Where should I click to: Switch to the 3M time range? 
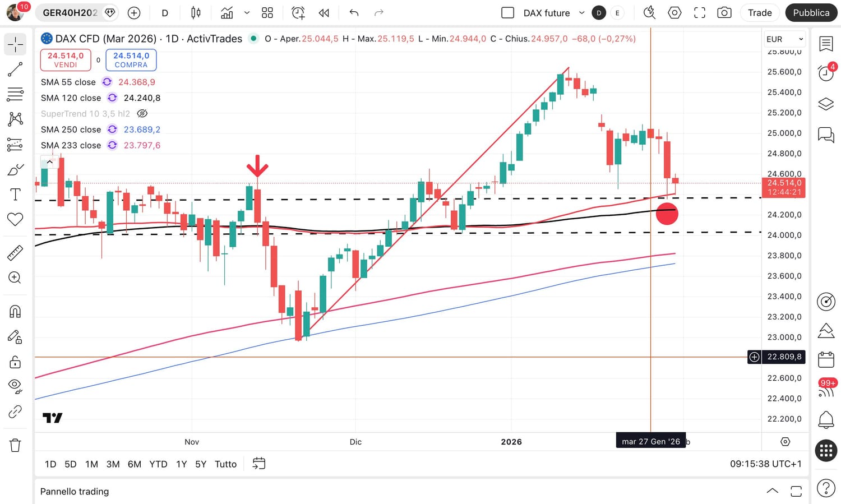113,464
